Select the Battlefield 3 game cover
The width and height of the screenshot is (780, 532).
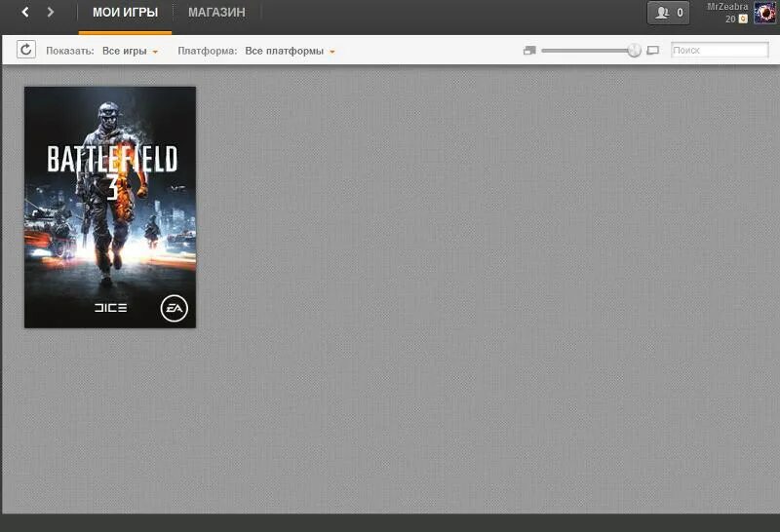pyautogui.click(x=110, y=208)
